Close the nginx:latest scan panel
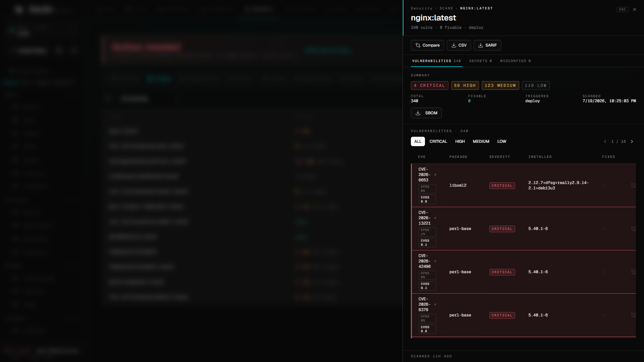The image size is (644, 362). [x=634, y=9]
